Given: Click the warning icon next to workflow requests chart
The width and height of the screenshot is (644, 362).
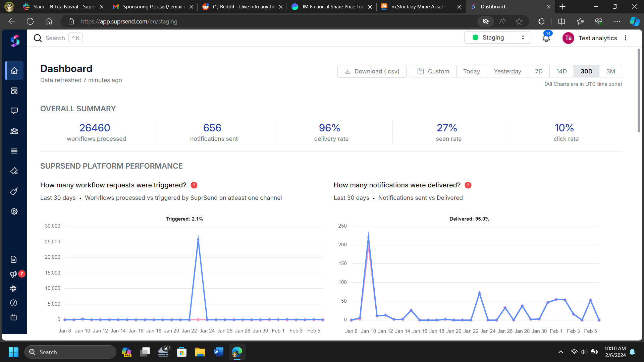Looking at the screenshot, I should pos(194,185).
